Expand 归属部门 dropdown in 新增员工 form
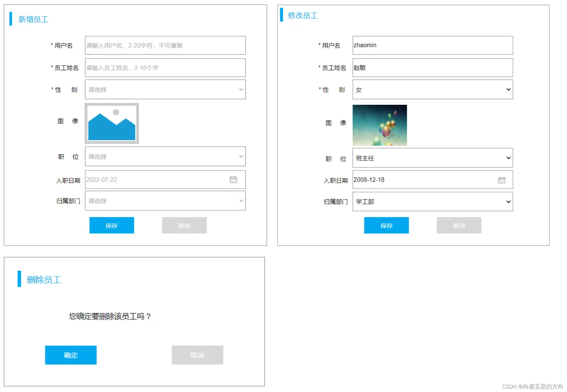 (x=165, y=201)
